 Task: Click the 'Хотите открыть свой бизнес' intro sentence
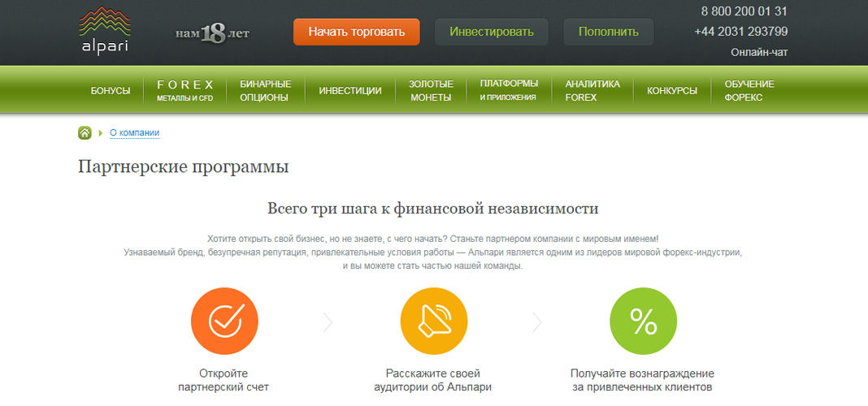433,239
